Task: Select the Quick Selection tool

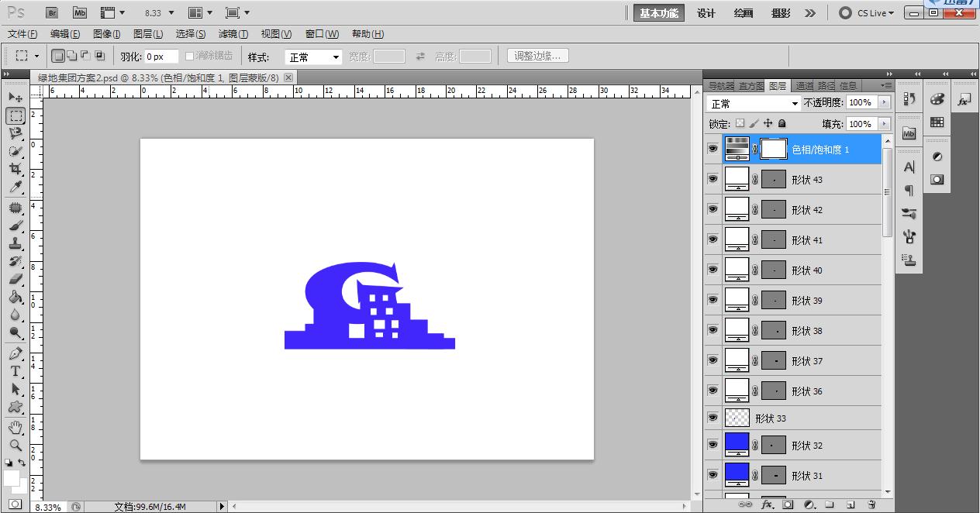Action: 16,151
